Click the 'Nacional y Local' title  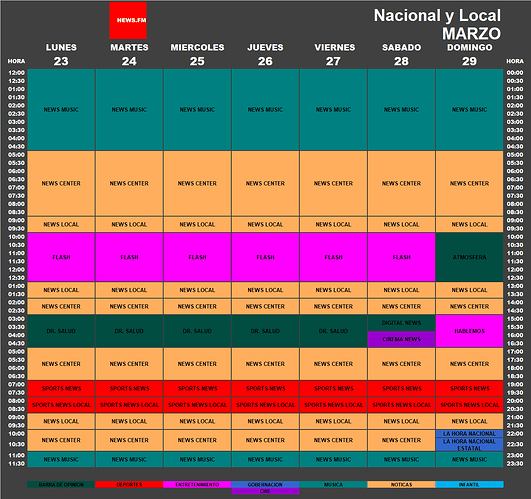pyautogui.click(x=437, y=16)
